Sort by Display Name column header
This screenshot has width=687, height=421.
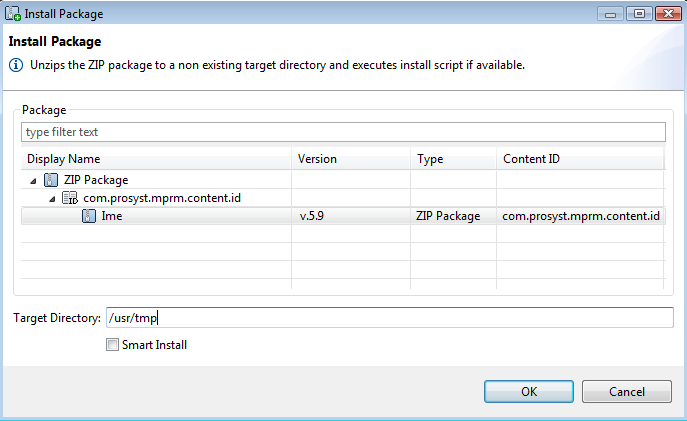(x=156, y=159)
